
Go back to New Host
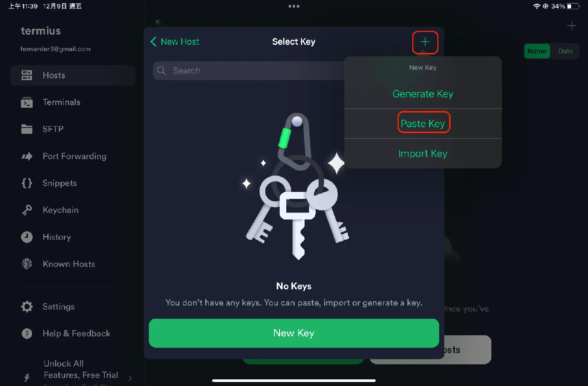click(x=175, y=42)
